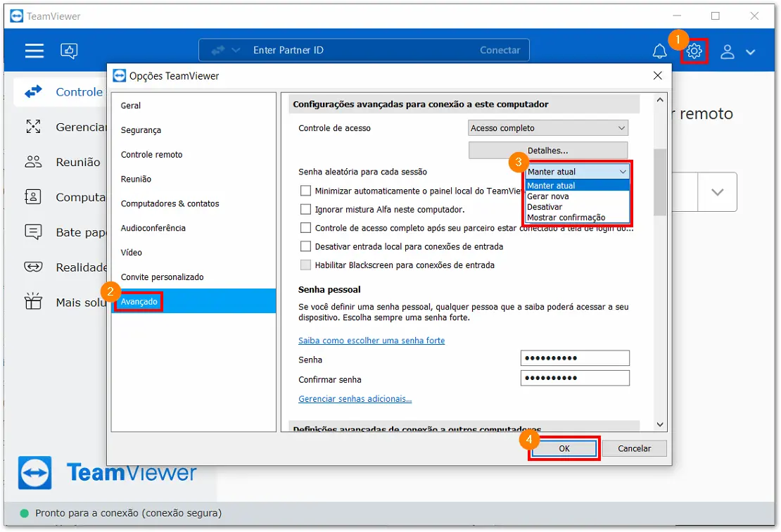781x532 pixels.
Task: Click the Senha password field
Action: pos(575,357)
